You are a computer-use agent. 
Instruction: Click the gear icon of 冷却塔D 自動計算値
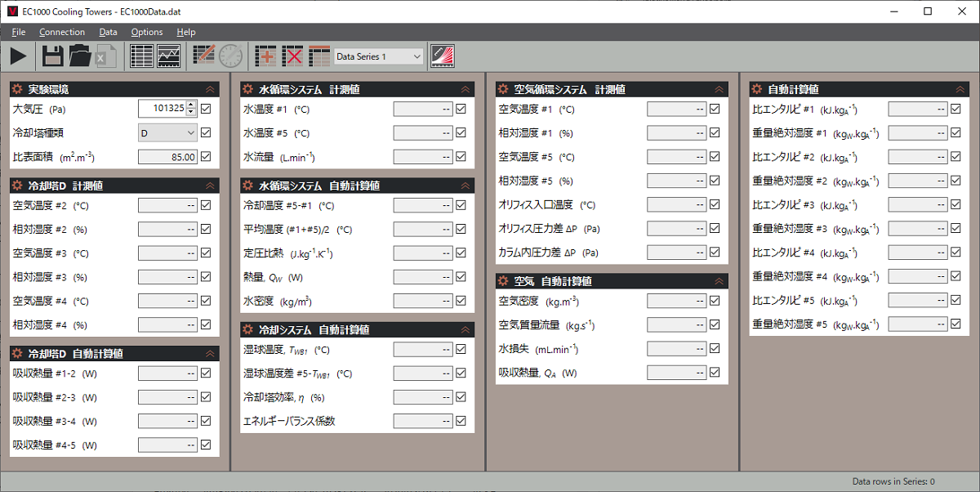(x=17, y=354)
